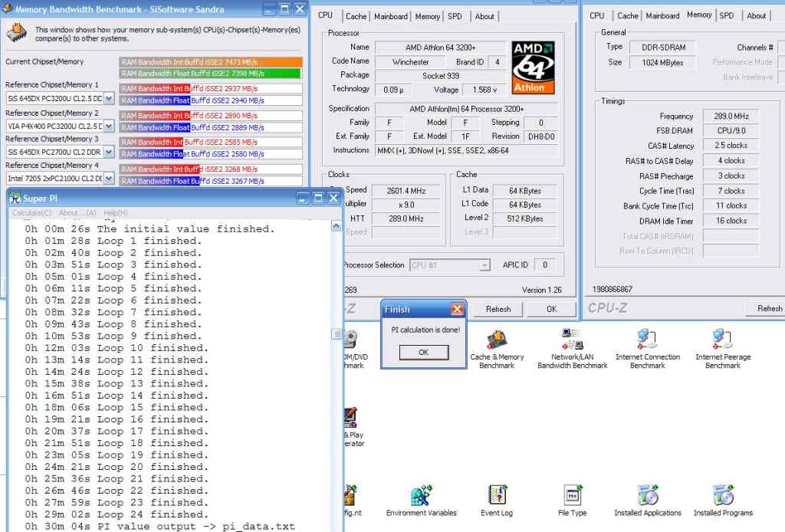Expand Reference Chipset/Memory 3 dropdown
785x532 pixels.
pos(109,152)
